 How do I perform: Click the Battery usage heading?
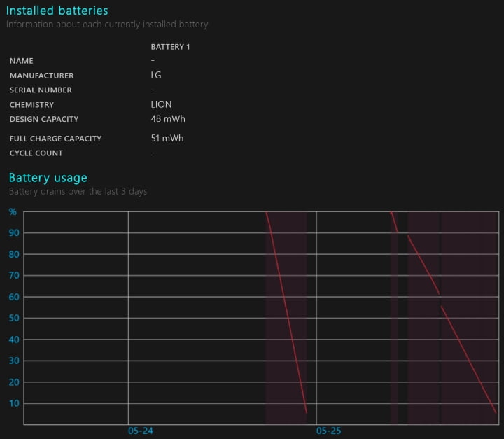[x=48, y=178]
